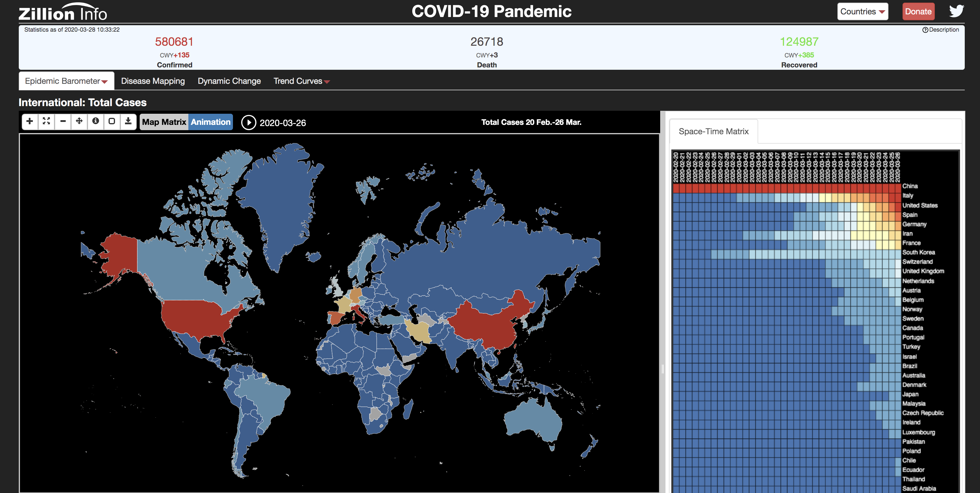Play the map animation
The width and height of the screenshot is (980, 493).
(249, 123)
